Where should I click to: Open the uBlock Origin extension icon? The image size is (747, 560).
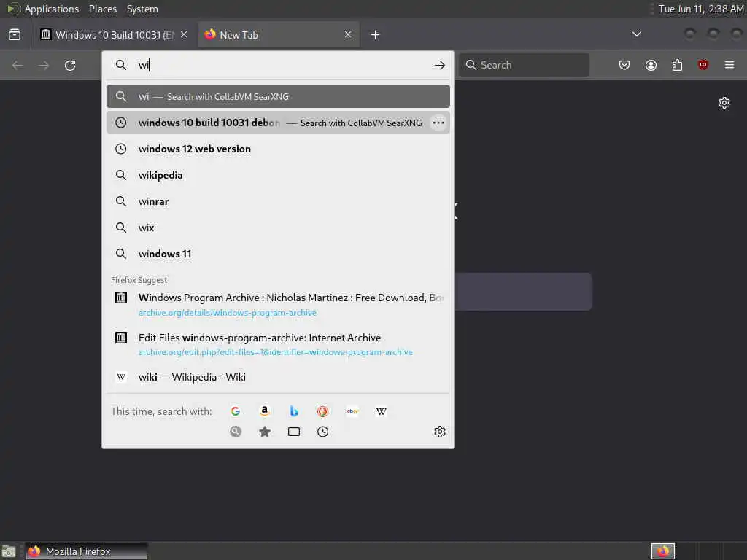pos(703,65)
